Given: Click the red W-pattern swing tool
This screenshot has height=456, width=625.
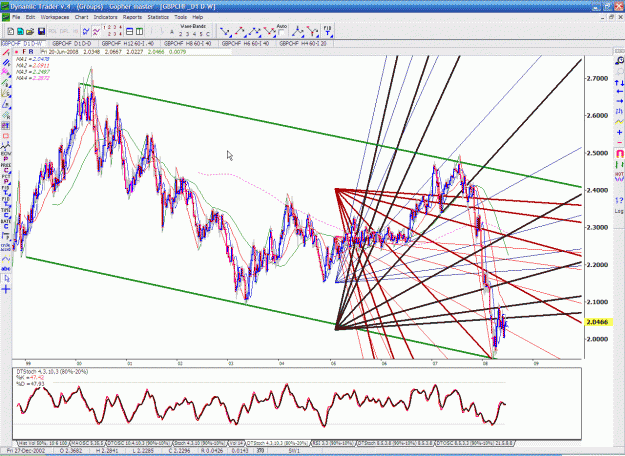Looking at the screenshot, I should (x=270, y=31).
